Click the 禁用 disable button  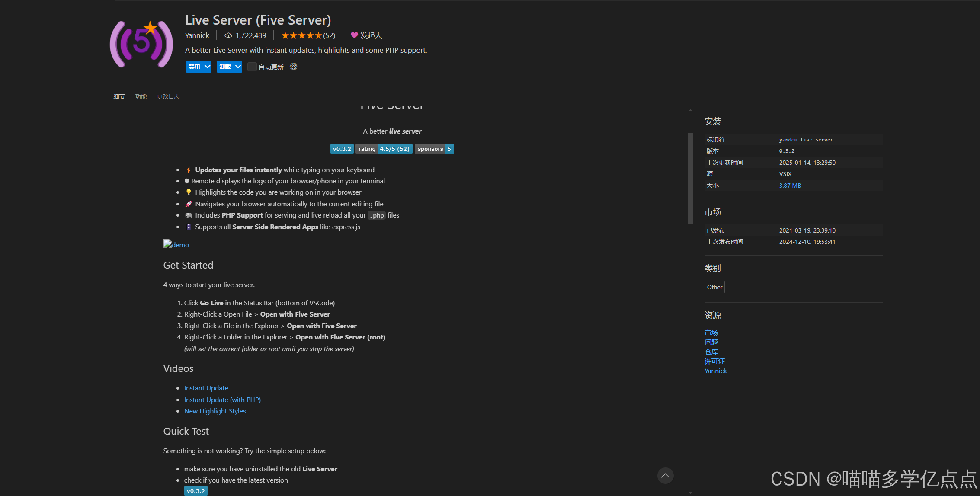194,67
